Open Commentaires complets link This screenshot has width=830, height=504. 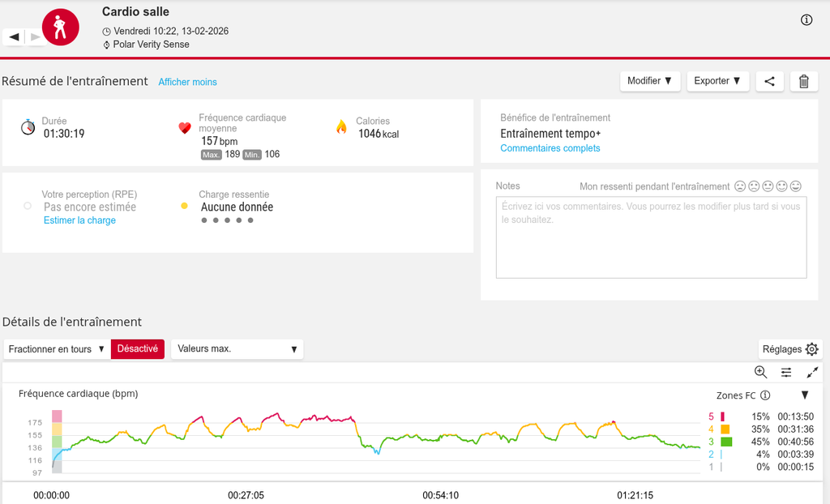pyautogui.click(x=550, y=148)
